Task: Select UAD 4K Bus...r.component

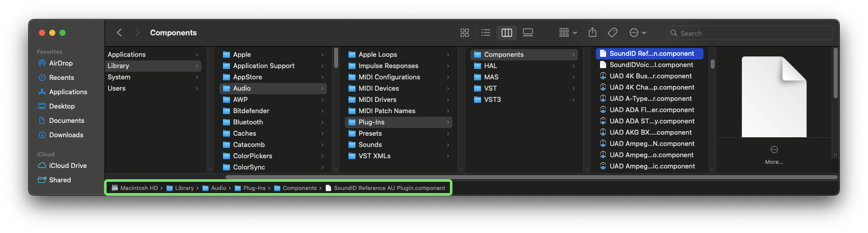Action: [650, 76]
